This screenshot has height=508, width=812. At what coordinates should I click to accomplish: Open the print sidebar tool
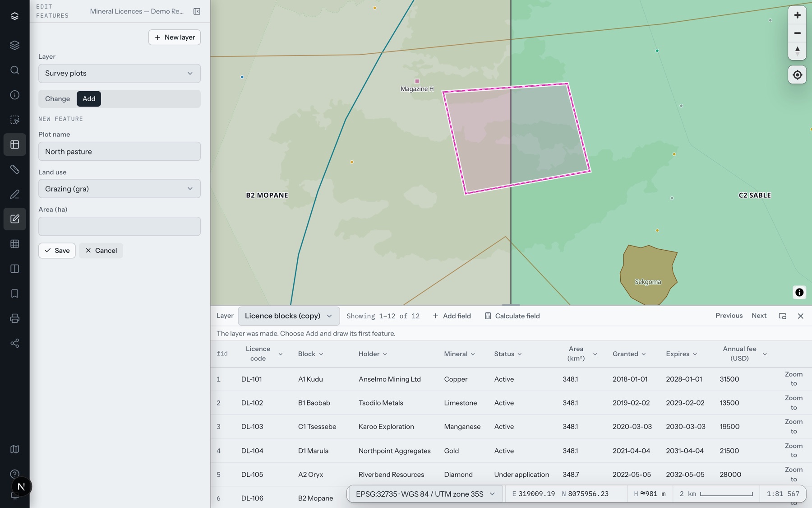(14, 318)
